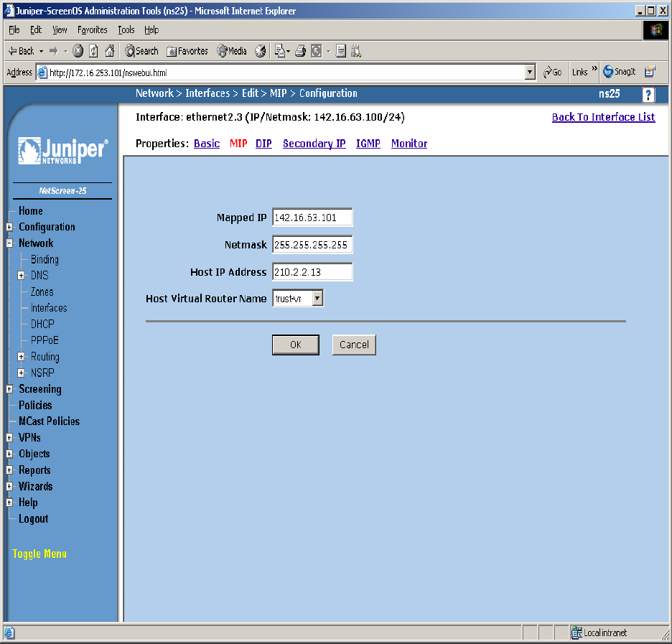The width and height of the screenshot is (672, 644).
Task: Open the File menu
Action: (x=14, y=29)
